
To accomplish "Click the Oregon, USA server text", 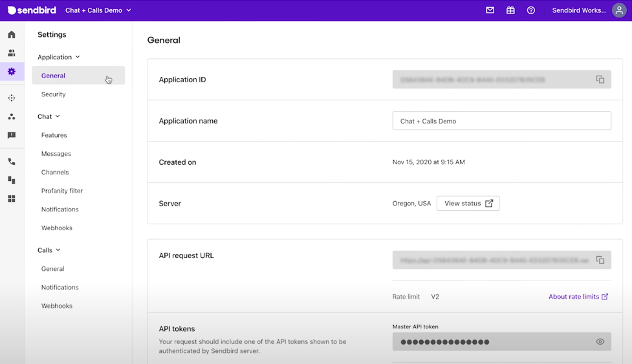I will tap(411, 204).
